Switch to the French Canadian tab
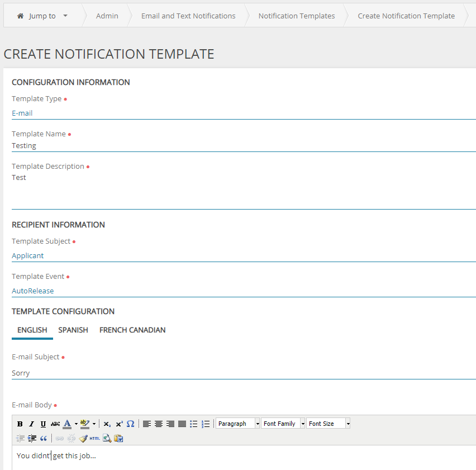The height and width of the screenshot is (470, 476). tap(132, 330)
